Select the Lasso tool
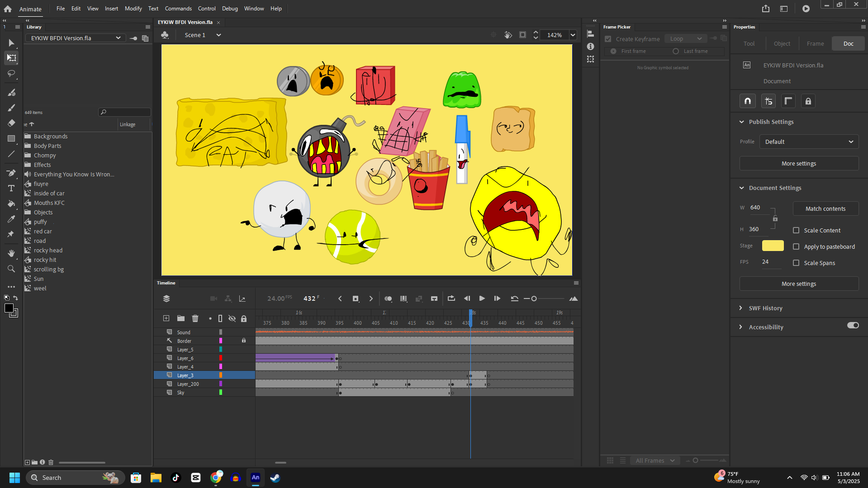Viewport: 868px width, 488px height. (x=11, y=73)
